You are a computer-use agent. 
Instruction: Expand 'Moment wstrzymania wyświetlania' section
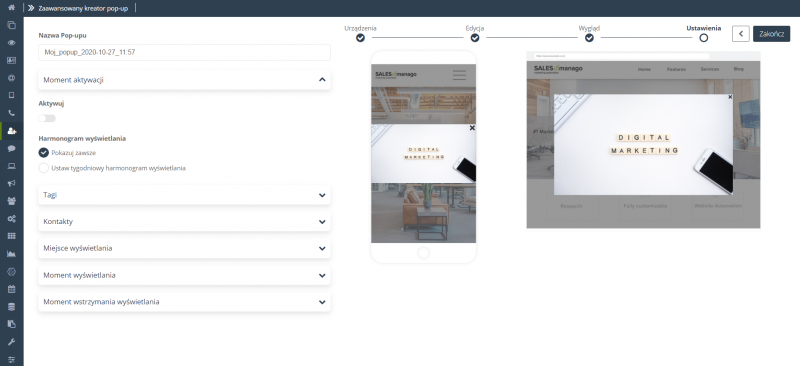coord(184,302)
